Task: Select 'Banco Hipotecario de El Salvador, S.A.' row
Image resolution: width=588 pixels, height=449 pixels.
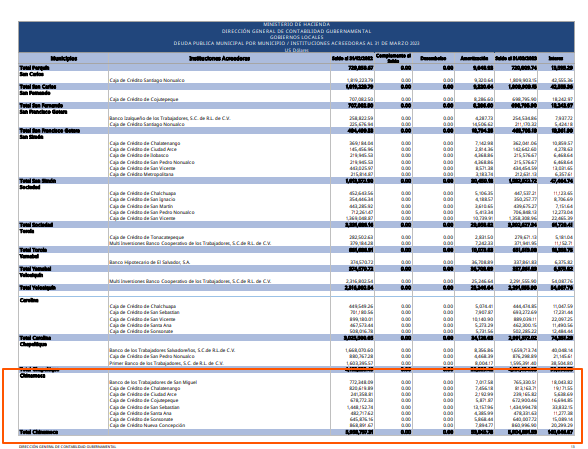Action: [x=150, y=262]
